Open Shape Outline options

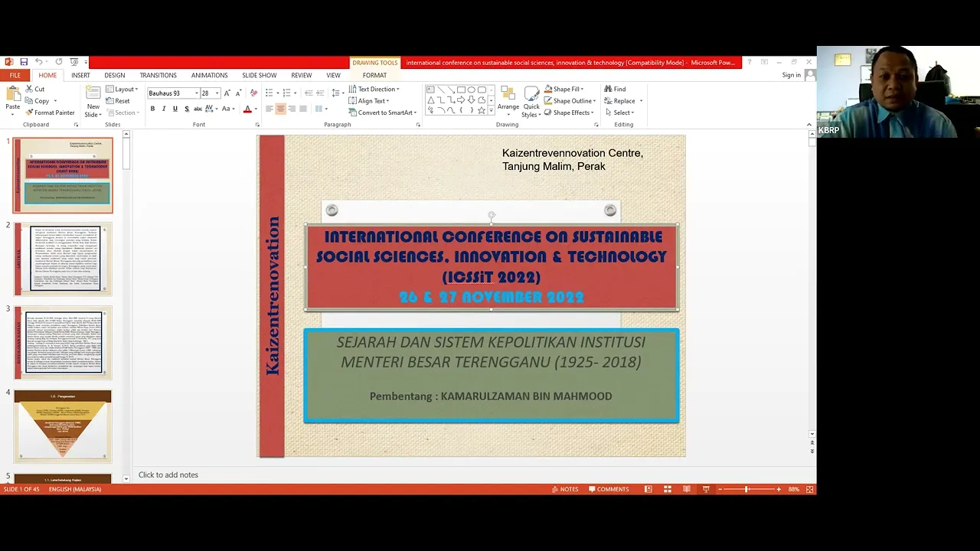(x=569, y=101)
